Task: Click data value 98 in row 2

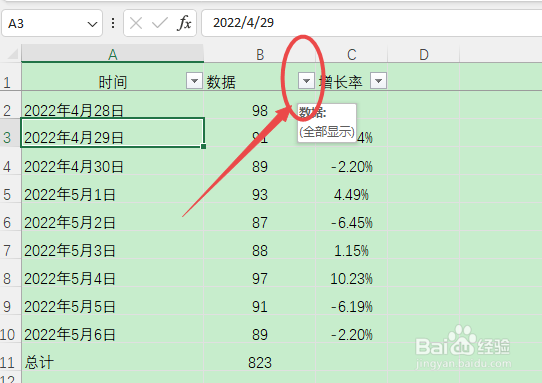Action: tap(260, 111)
